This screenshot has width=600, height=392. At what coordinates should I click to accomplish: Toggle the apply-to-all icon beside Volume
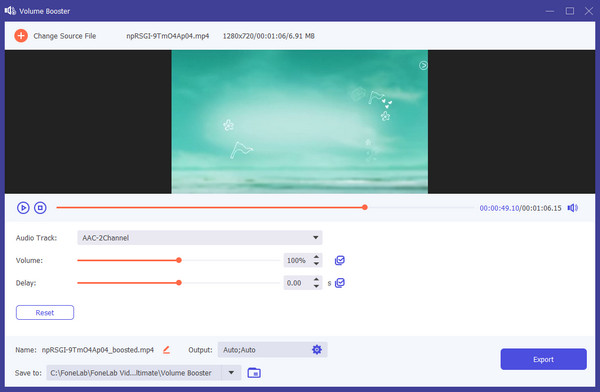[340, 260]
